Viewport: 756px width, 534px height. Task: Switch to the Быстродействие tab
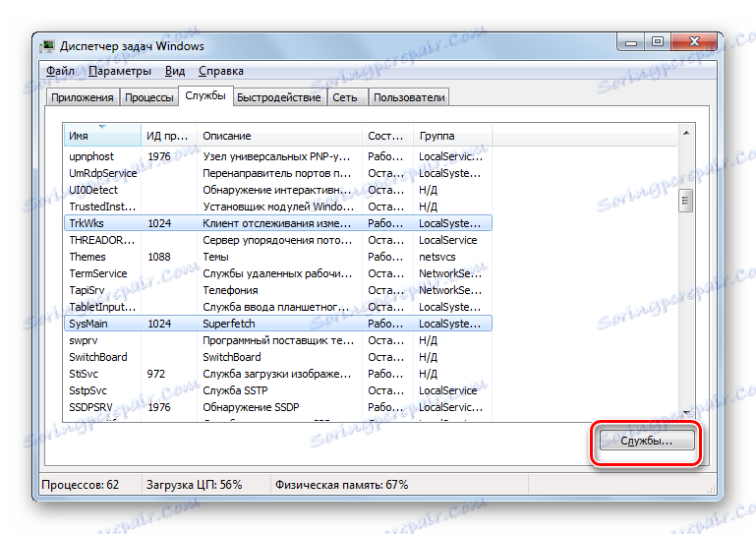279,97
